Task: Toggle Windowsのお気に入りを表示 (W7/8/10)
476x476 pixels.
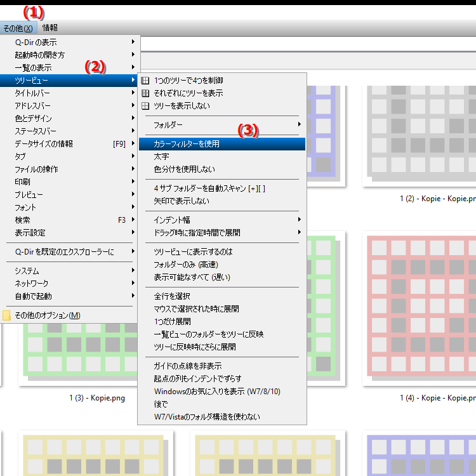Action: [x=222, y=392]
